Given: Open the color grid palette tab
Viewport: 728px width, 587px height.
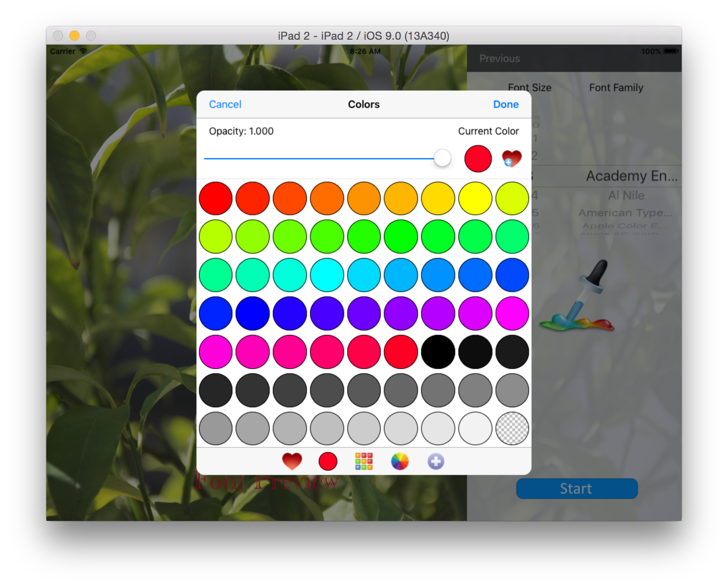Looking at the screenshot, I should tap(364, 461).
